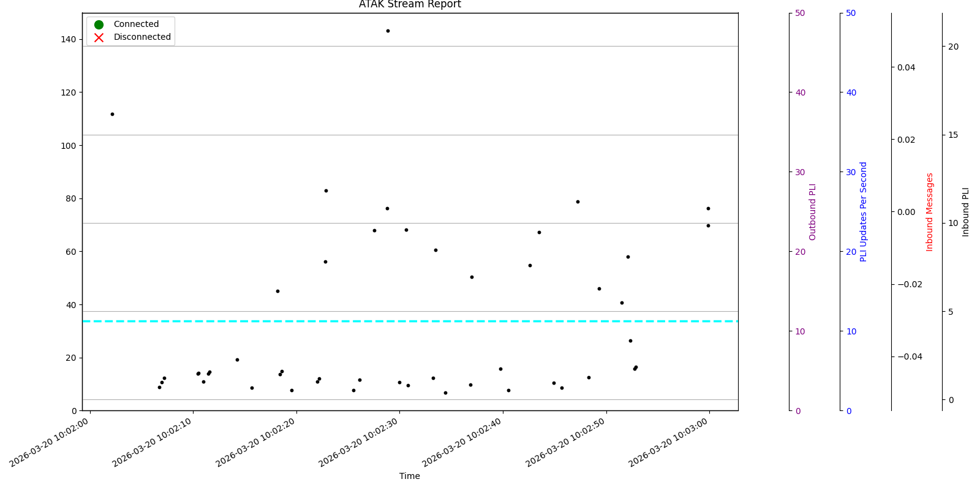Click the blue PLI Updates Per Second label
This screenshot has height=490, width=980.
coord(864,212)
